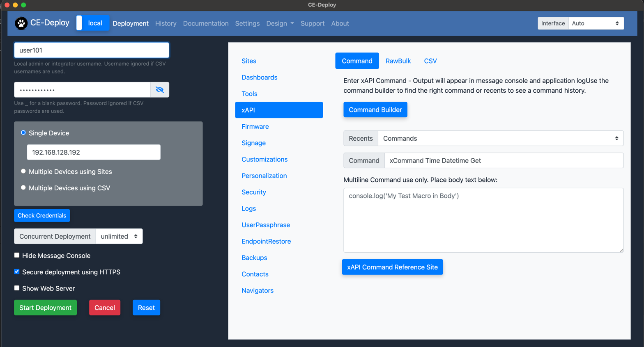The height and width of the screenshot is (347, 644).
Task: Click xAPI Command Reference Site button
Action: (392, 267)
